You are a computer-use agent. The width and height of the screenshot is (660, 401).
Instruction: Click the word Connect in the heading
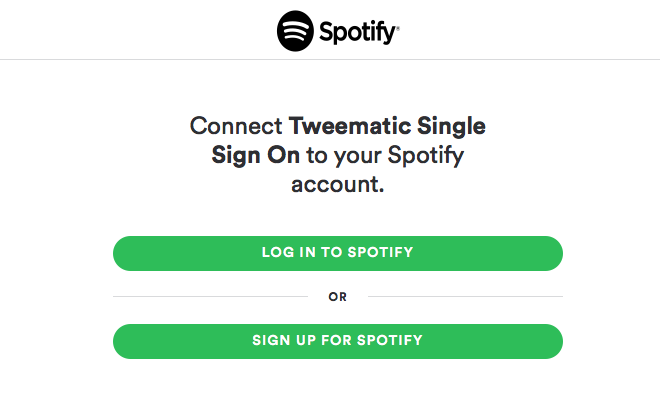[x=236, y=126]
